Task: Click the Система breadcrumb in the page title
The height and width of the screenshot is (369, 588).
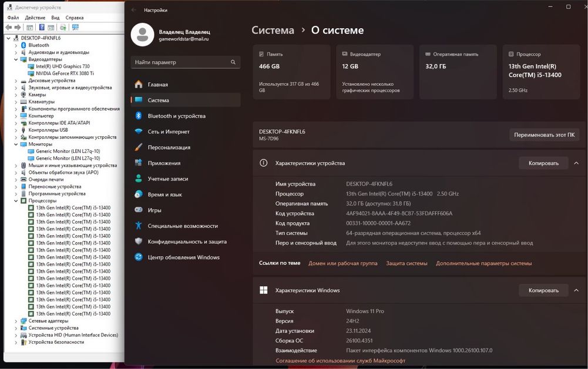Action: (x=273, y=31)
